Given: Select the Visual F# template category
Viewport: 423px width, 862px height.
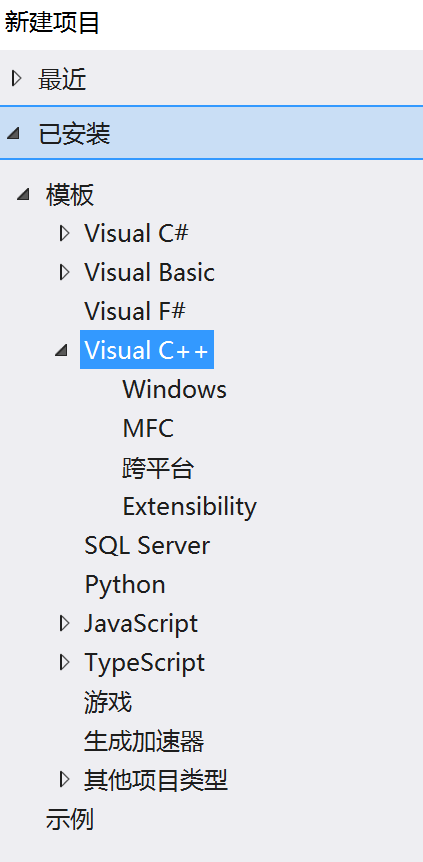Looking at the screenshot, I should (x=135, y=311).
